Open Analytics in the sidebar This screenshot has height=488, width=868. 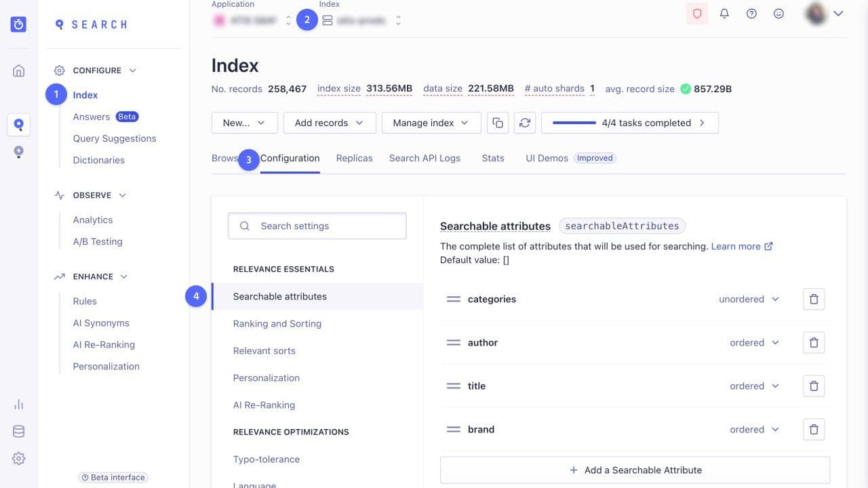93,220
